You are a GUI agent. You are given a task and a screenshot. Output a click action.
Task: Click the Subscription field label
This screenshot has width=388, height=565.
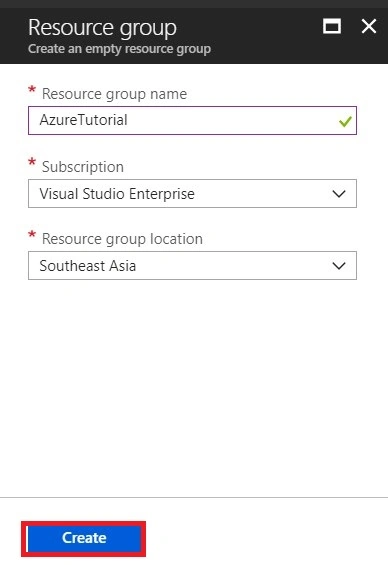[x=82, y=167]
